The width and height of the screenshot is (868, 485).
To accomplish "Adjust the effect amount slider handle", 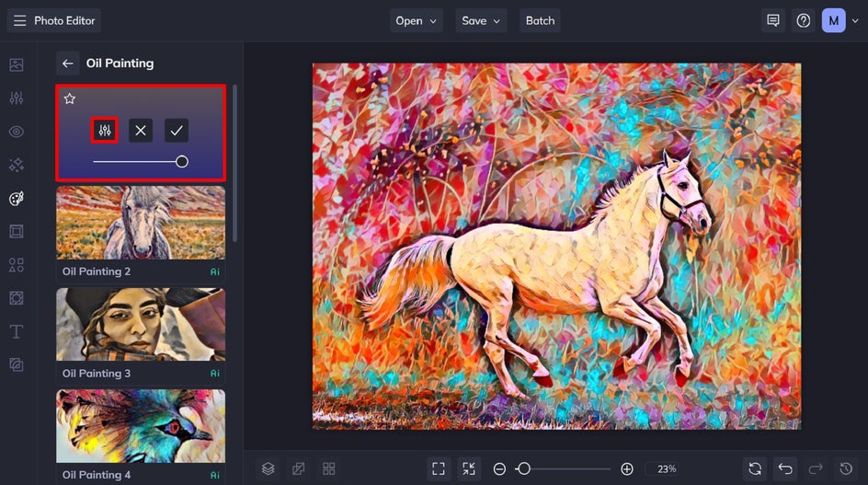I will point(181,162).
